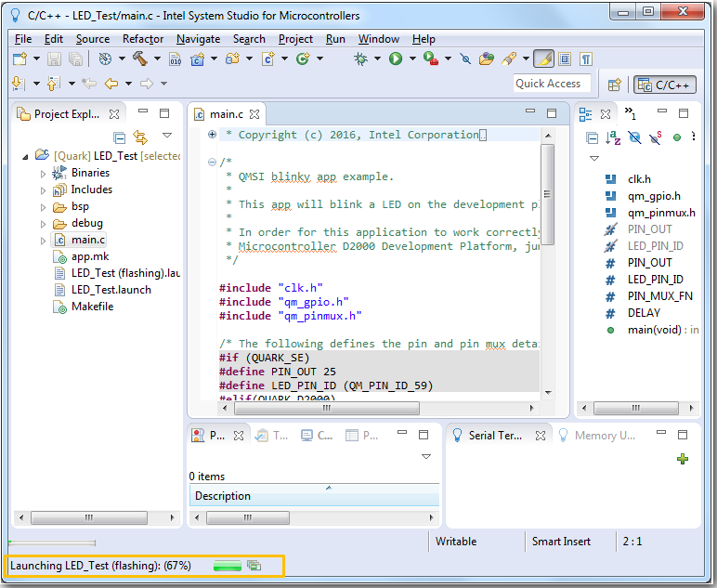Maximize the editor area

[x=552, y=113]
